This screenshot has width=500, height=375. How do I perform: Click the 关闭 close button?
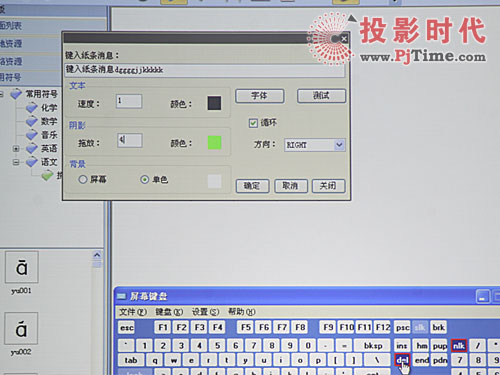click(328, 186)
